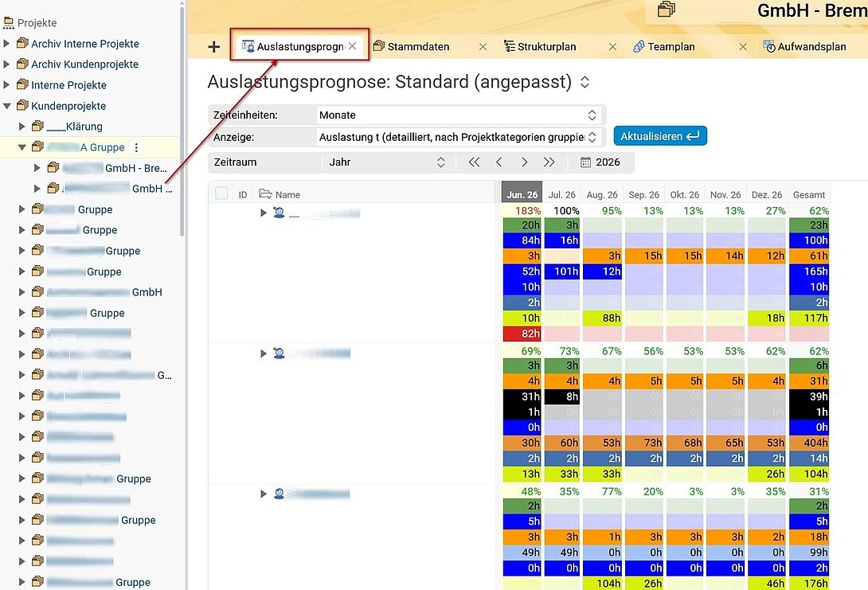This screenshot has width=868, height=590.
Task: Collapse the A Gruppe folder
Action: (x=22, y=147)
